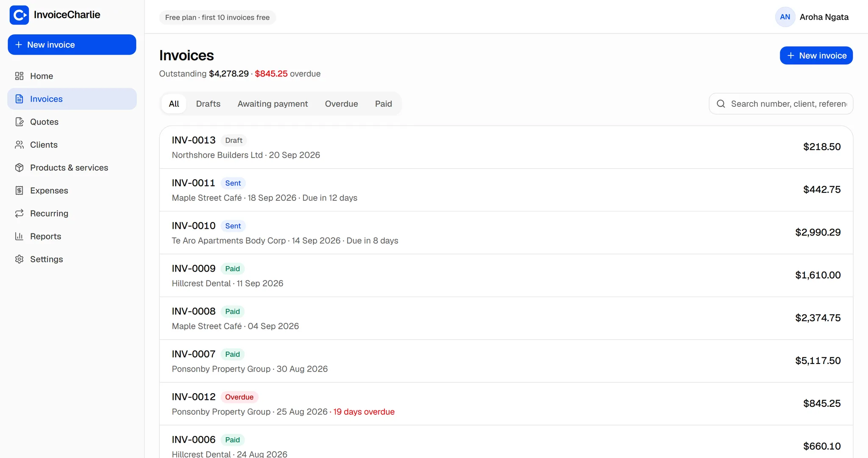The image size is (868, 458).
Task: Click the Overdue status badge on INV-0012
Action: tap(239, 397)
